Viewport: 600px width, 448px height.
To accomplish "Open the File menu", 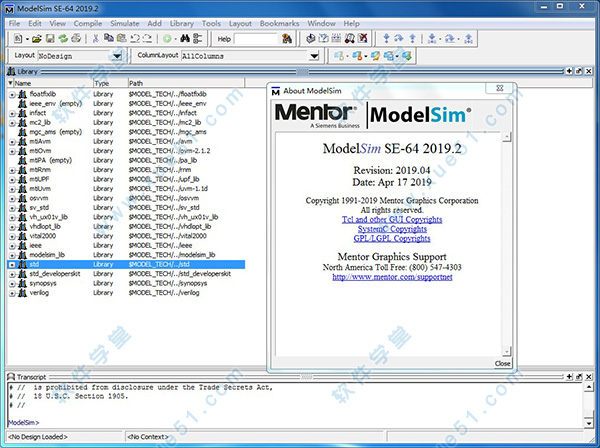I will click(15, 23).
